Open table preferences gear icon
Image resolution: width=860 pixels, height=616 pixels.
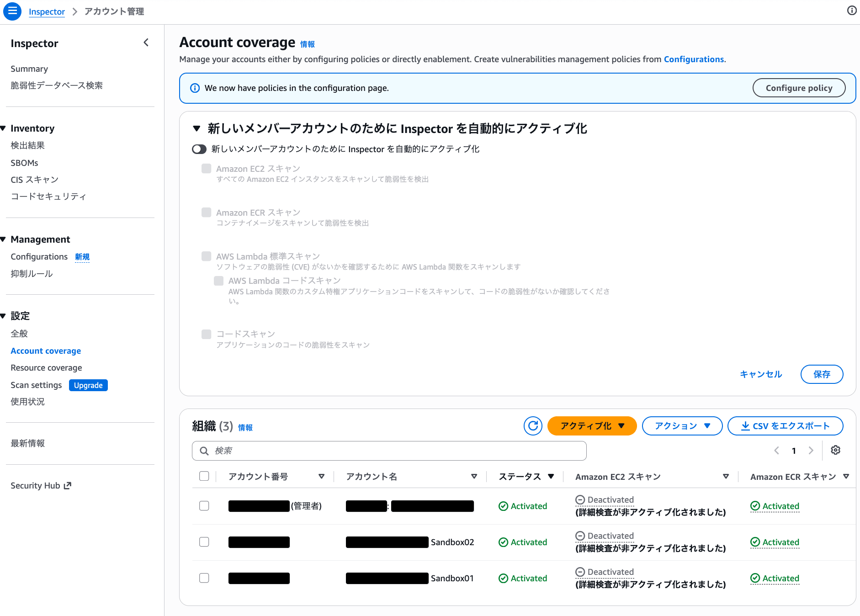[836, 450]
